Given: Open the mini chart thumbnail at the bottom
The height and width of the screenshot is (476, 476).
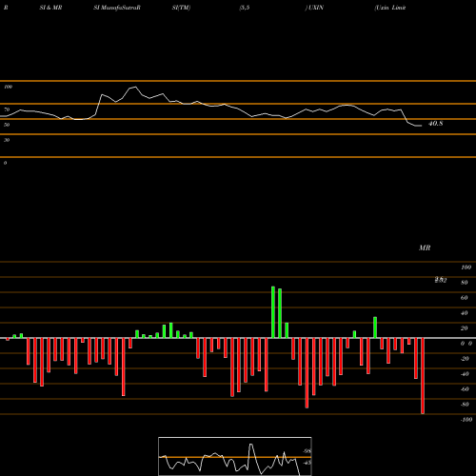Looking at the screenshot, I should point(235,456).
